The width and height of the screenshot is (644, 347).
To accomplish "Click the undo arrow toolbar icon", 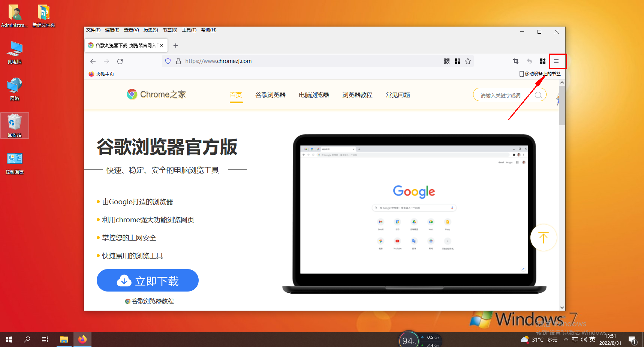I will [529, 61].
